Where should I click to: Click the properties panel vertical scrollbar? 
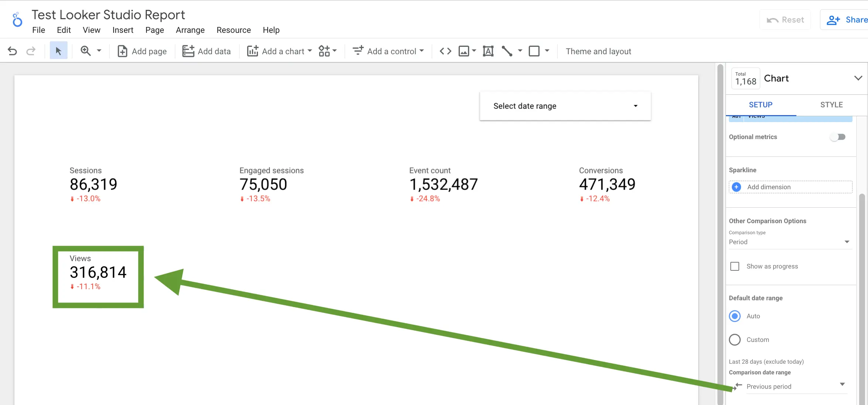click(x=862, y=299)
